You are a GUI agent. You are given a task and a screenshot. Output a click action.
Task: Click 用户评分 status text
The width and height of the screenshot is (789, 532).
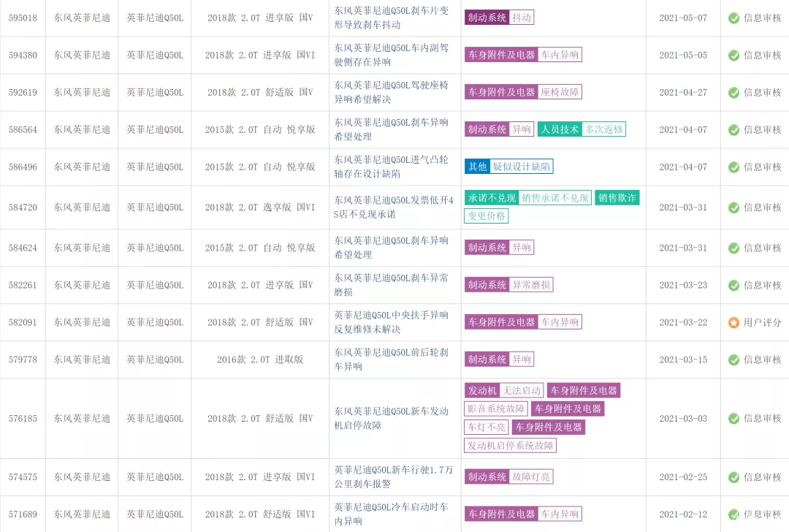(x=762, y=322)
